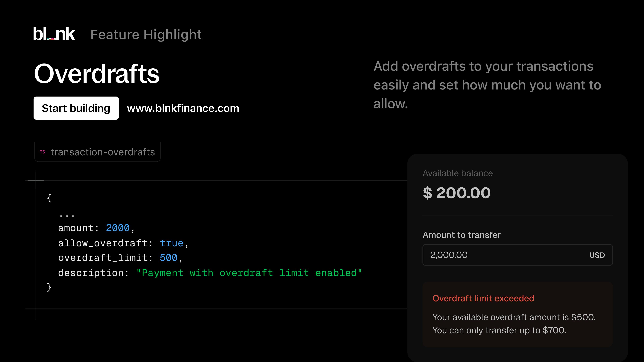Screen dimensions: 644x362
Task: Click the Feature Highlight heading
Action: coord(146,35)
